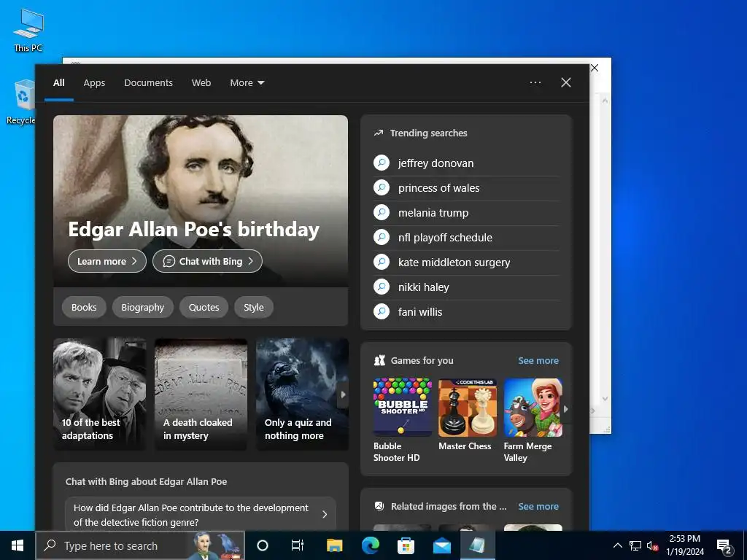The image size is (747, 560).
Task: Open the network status tray icon
Action: 635,545
